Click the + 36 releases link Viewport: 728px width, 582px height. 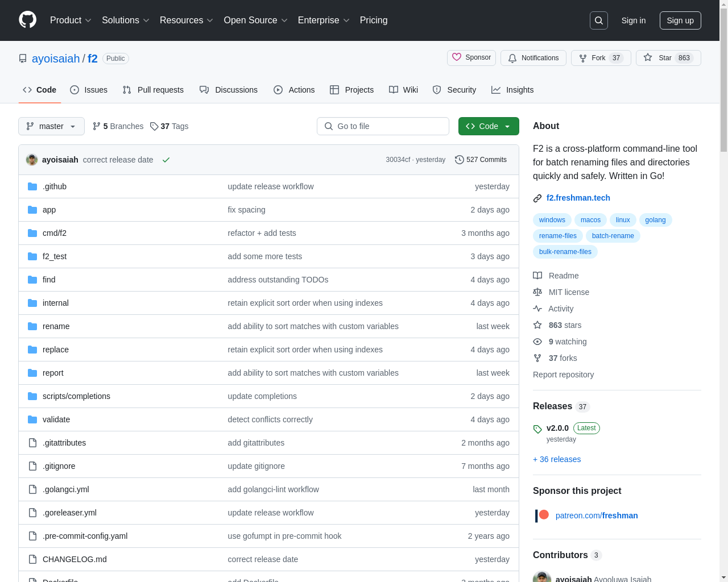(x=557, y=459)
